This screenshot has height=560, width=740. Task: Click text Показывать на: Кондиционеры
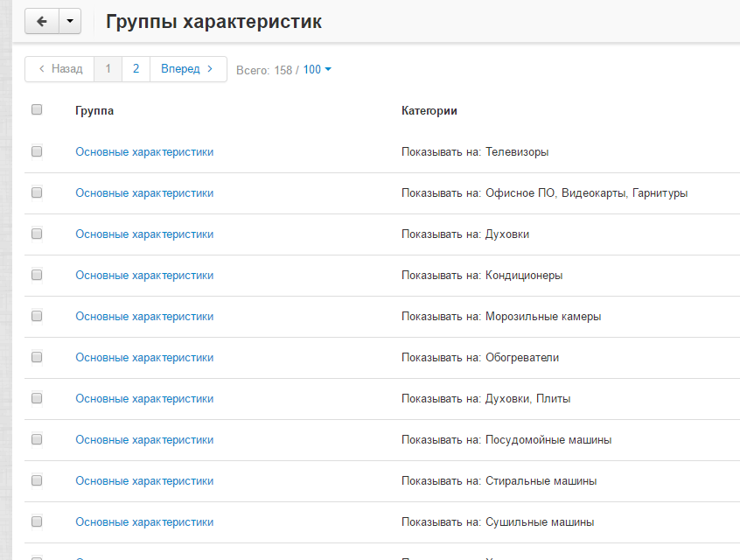click(x=482, y=276)
